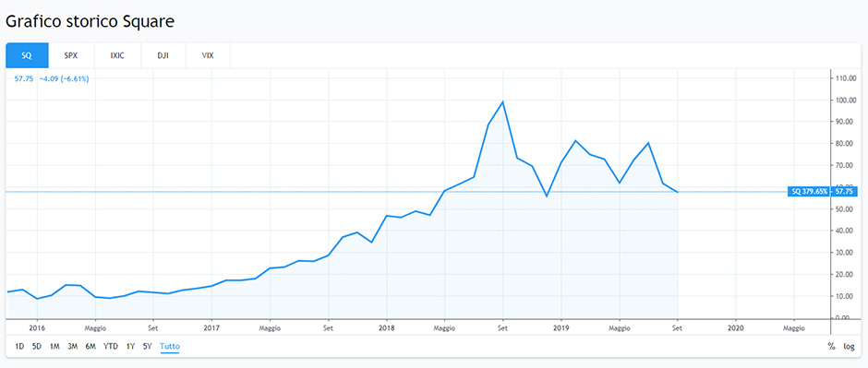
Task: Click the 2016 time axis label
Action: pos(37,328)
